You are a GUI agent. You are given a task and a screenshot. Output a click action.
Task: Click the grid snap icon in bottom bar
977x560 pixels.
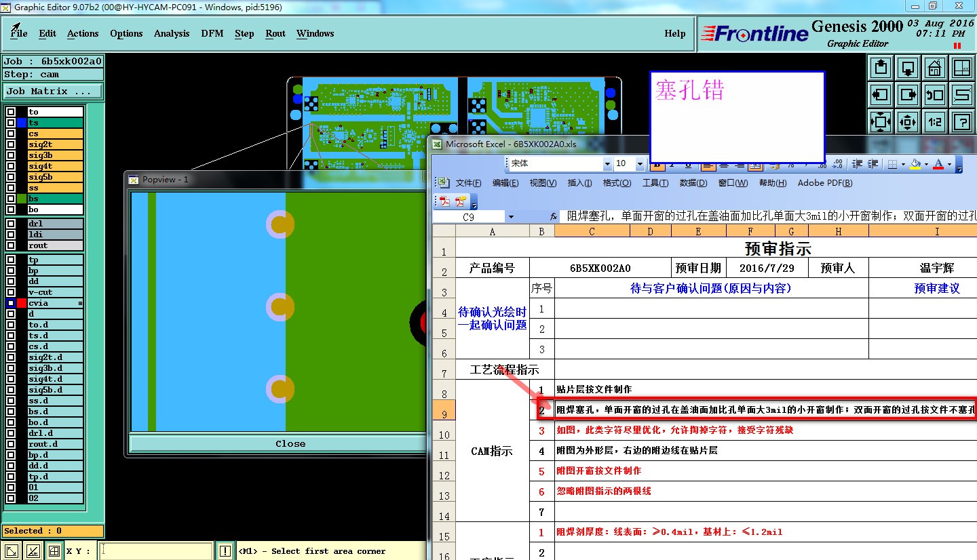[54, 551]
